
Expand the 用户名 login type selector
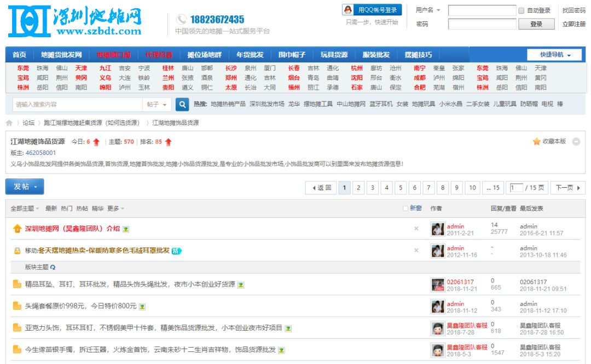pos(428,10)
